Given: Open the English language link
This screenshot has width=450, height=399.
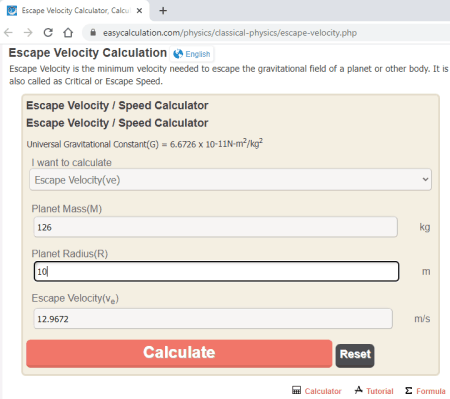Looking at the screenshot, I should tap(198, 54).
